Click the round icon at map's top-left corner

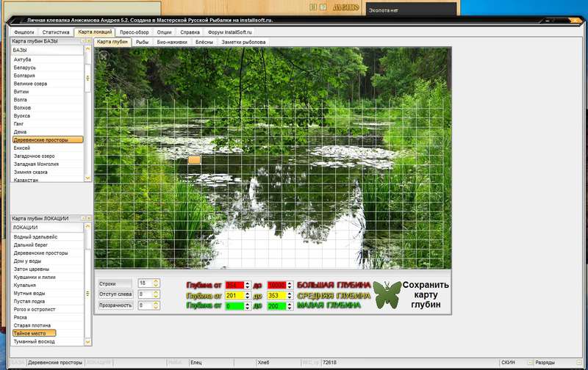coord(104,57)
